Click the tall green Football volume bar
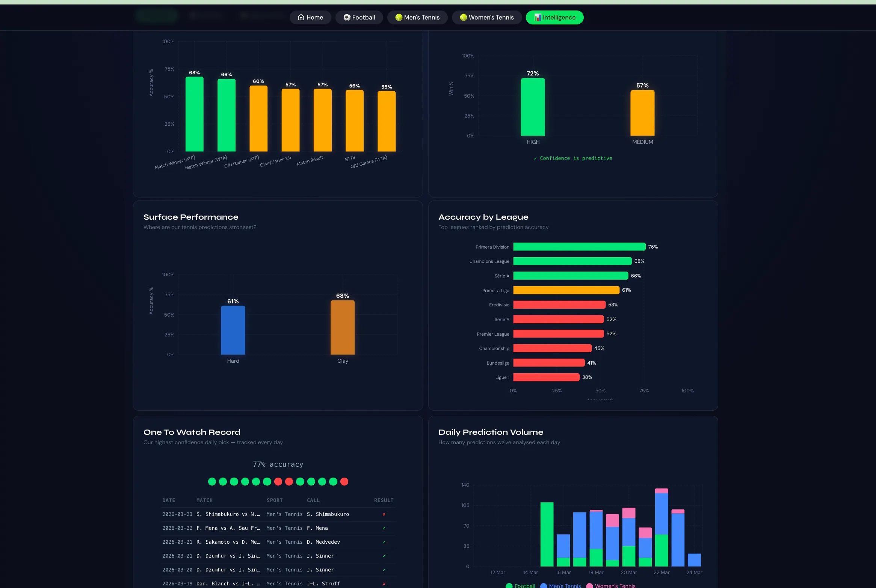This screenshot has width=876, height=588. (x=547, y=534)
